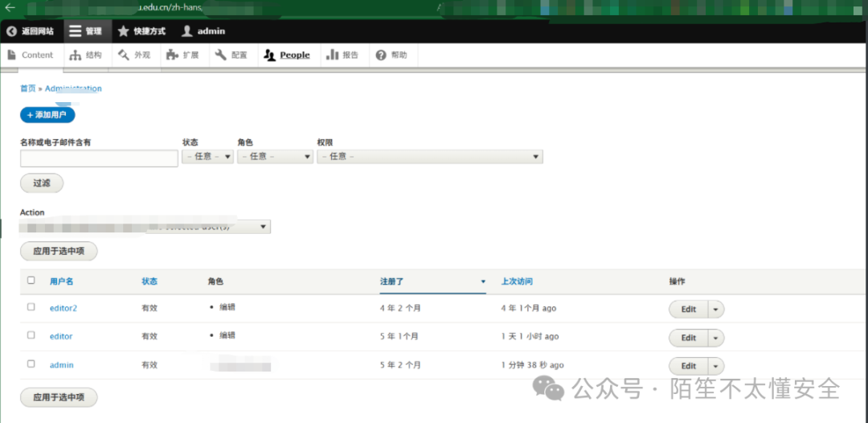Image resolution: width=868 pixels, height=423 pixels.
Task: Click the 添加用户 button
Action: 47,115
